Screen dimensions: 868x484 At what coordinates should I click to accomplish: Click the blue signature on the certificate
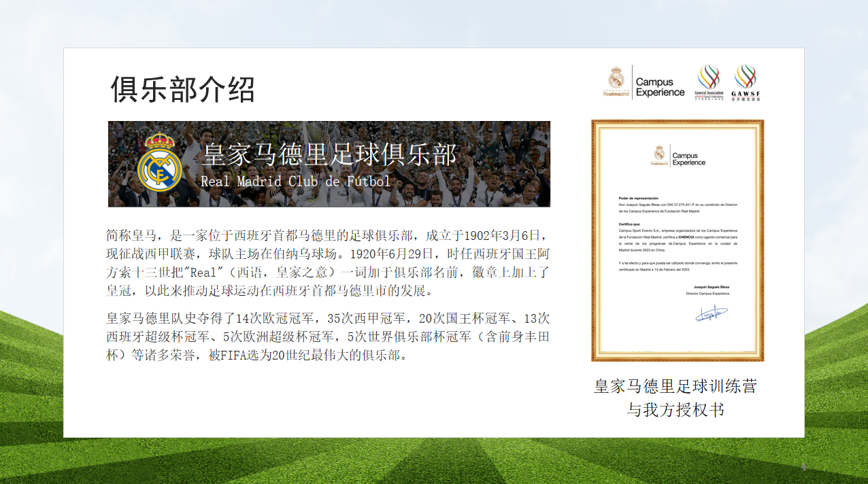point(711,313)
